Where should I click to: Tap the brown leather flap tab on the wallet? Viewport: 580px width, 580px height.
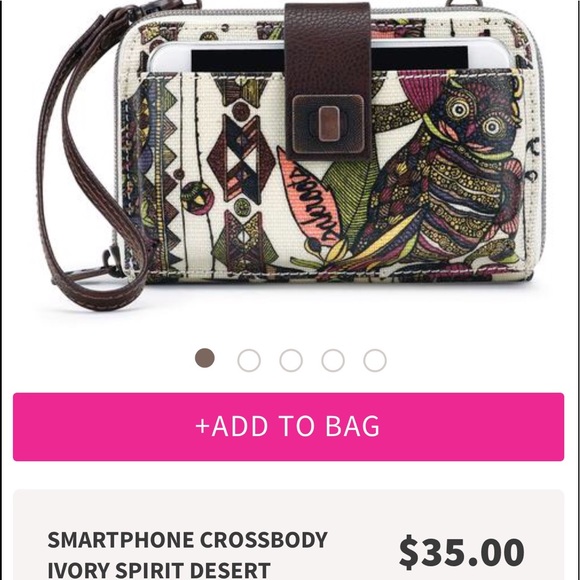tap(328, 80)
